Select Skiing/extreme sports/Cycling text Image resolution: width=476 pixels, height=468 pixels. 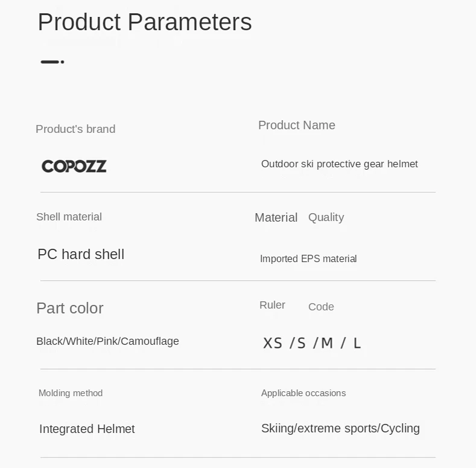coord(341,429)
